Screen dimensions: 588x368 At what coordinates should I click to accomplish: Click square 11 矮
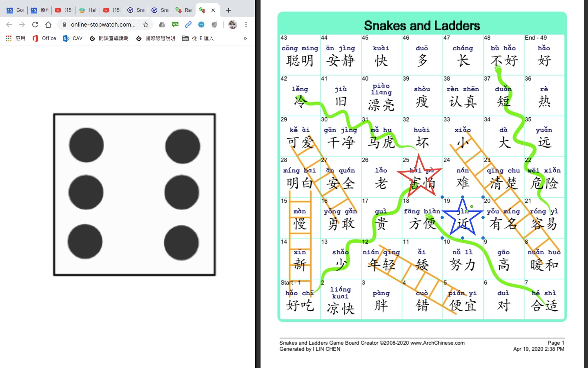[422, 259]
